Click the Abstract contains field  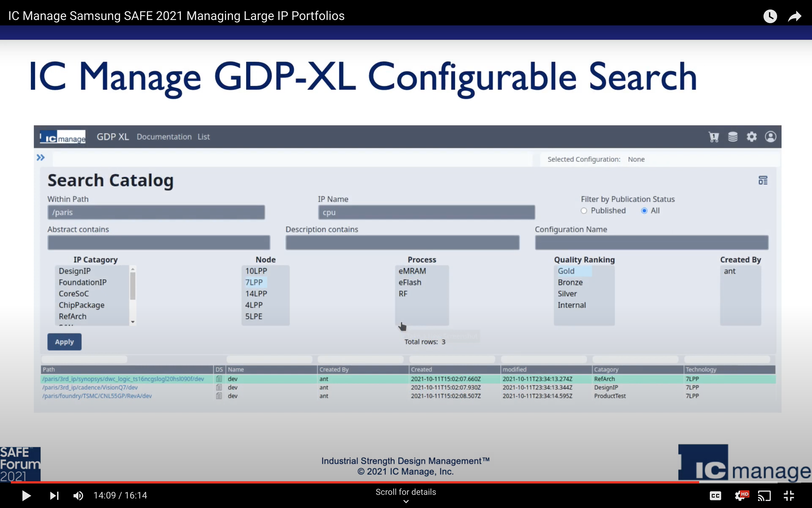159,243
